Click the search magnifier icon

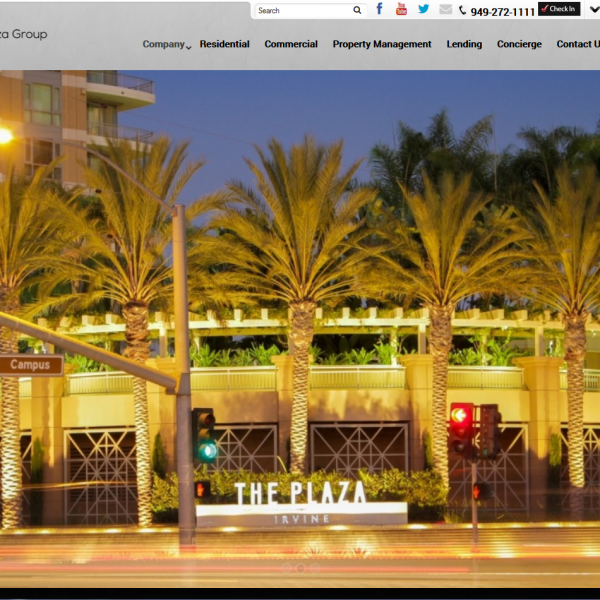[x=357, y=10]
